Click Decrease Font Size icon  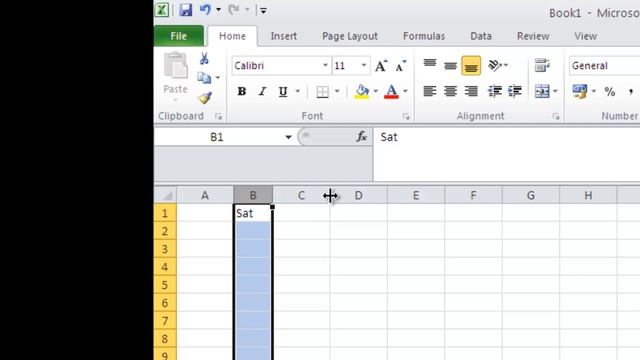[401, 65]
